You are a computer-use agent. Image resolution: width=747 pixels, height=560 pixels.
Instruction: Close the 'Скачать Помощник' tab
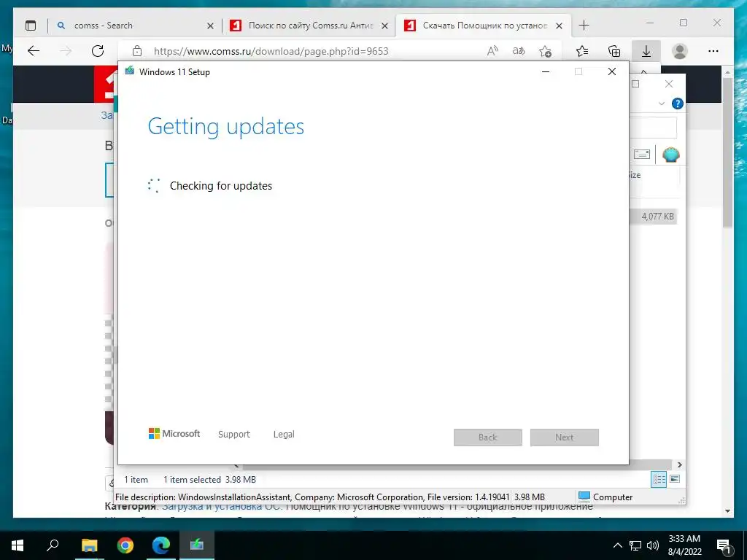[x=560, y=26]
